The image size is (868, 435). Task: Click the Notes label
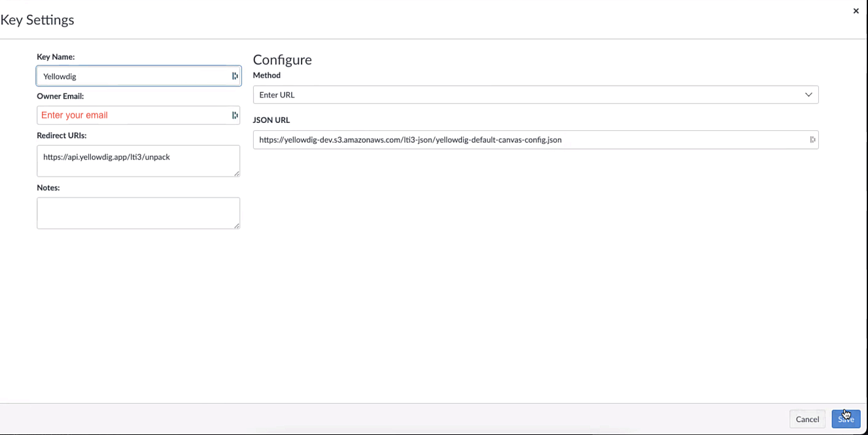point(48,188)
